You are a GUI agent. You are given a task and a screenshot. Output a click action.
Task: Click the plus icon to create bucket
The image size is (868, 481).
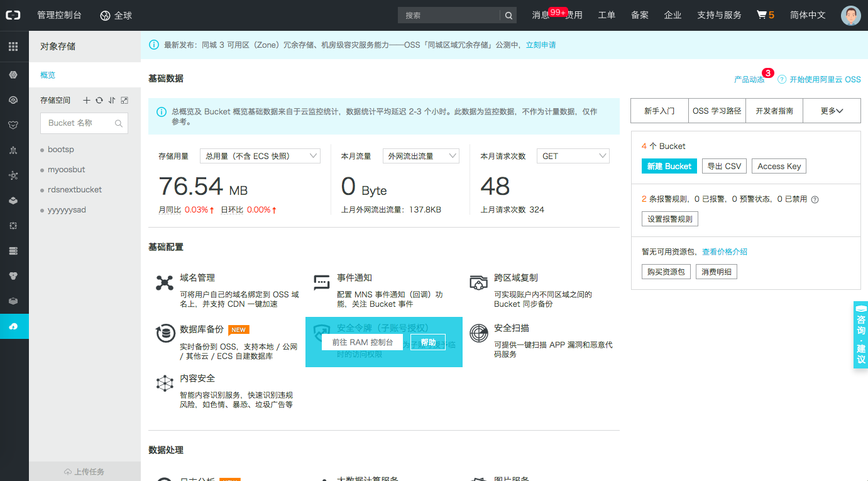87,101
